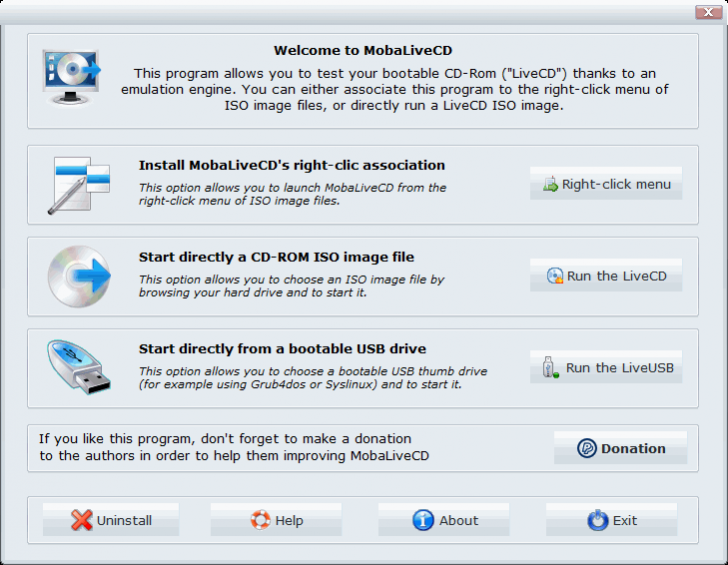The height and width of the screenshot is (565, 728).
Task: Exit the MobaLiveCD program
Action: point(611,520)
